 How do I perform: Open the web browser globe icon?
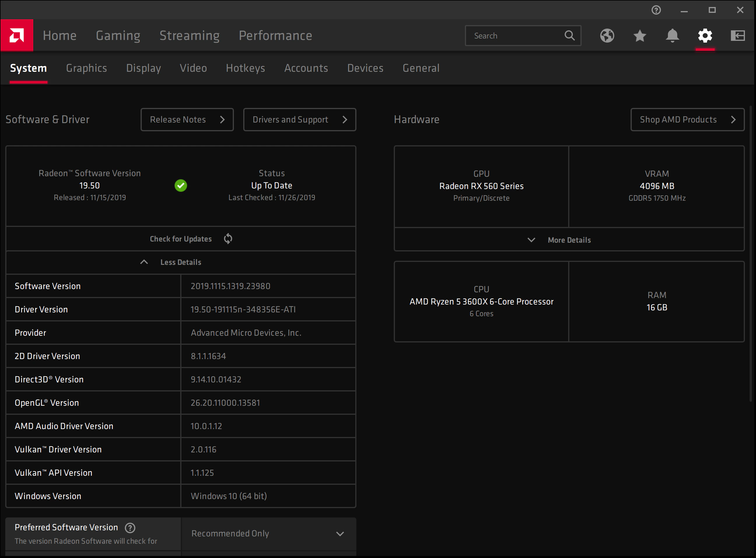[607, 36]
